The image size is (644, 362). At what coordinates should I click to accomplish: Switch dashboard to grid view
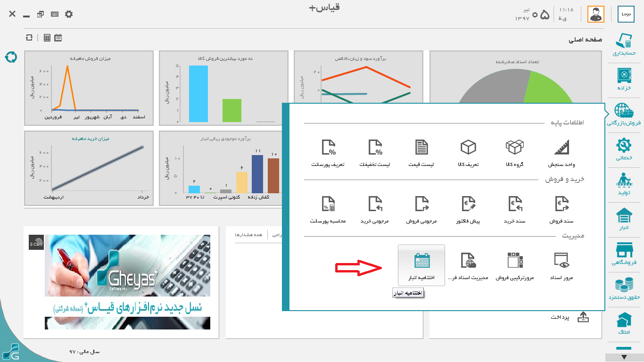point(47,38)
